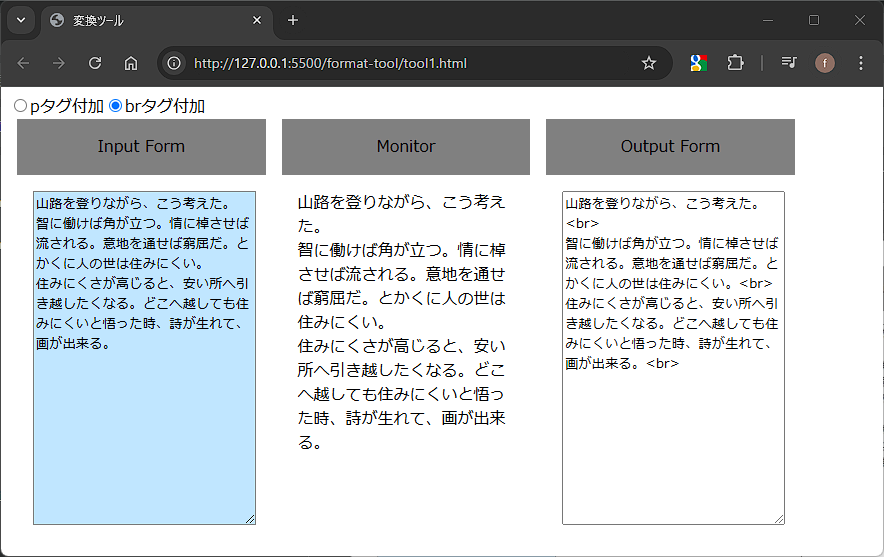Open the Google extension icon
Viewport: 884px width, 557px height.
point(699,63)
